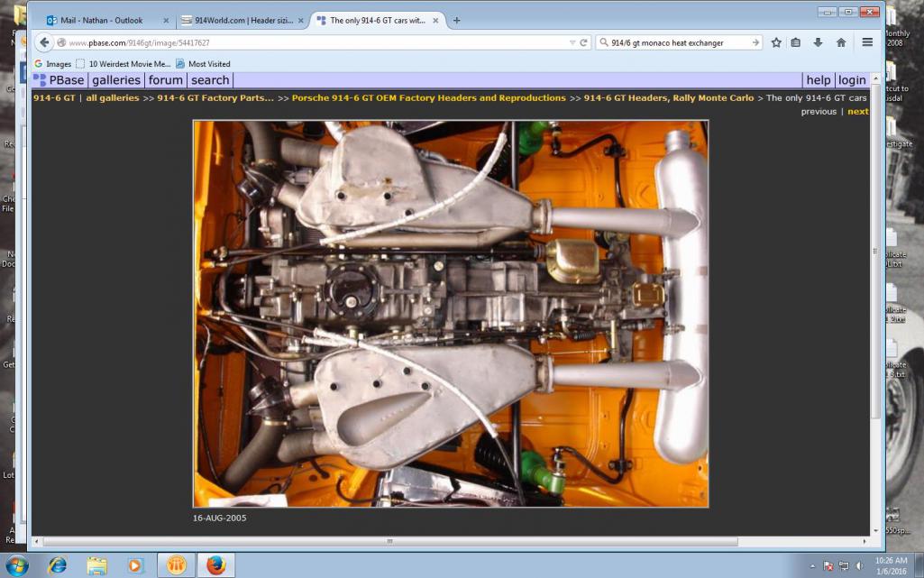Open the 914-6 GT Factory Parts breadcrumb
This screenshot has width=924, height=578.
pyautogui.click(x=215, y=97)
